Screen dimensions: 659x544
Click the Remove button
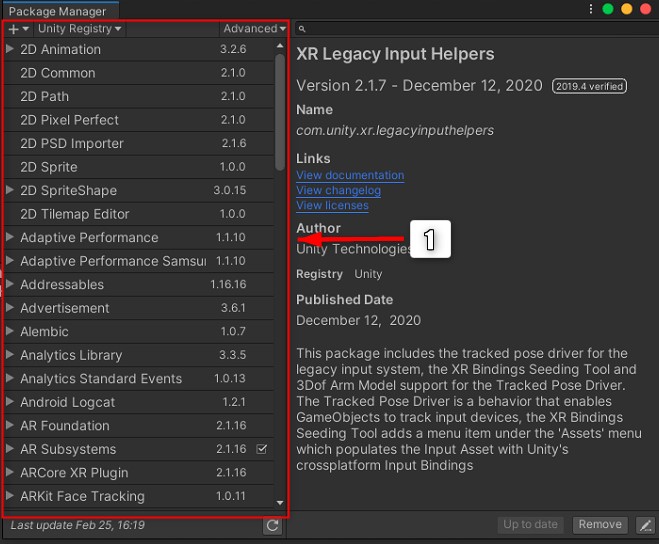pyautogui.click(x=600, y=525)
